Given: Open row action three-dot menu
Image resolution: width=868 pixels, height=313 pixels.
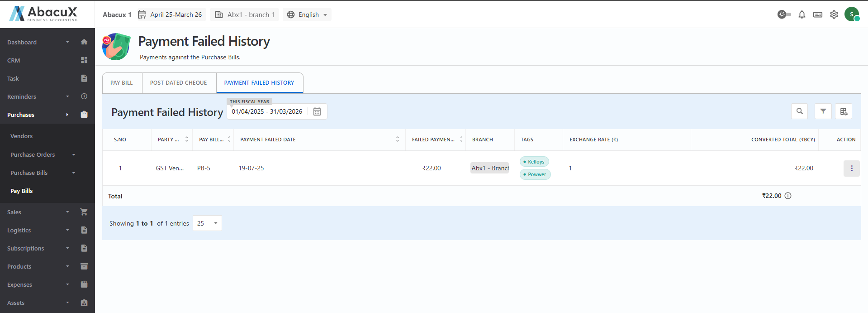Looking at the screenshot, I should click(x=851, y=169).
